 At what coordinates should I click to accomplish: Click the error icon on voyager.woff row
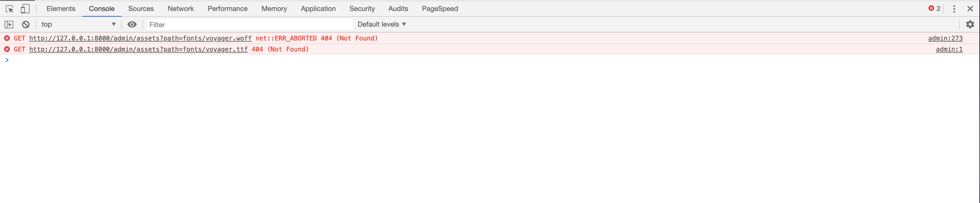[x=7, y=38]
